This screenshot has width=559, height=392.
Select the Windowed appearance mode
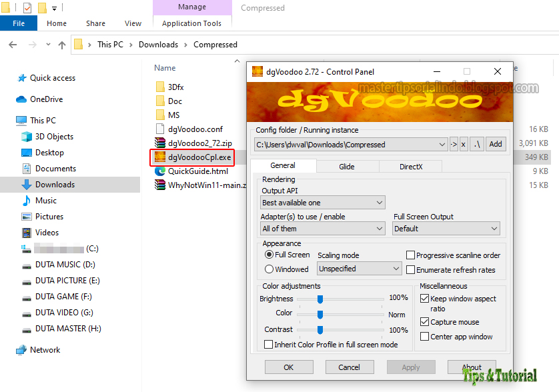pyautogui.click(x=270, y=269)
